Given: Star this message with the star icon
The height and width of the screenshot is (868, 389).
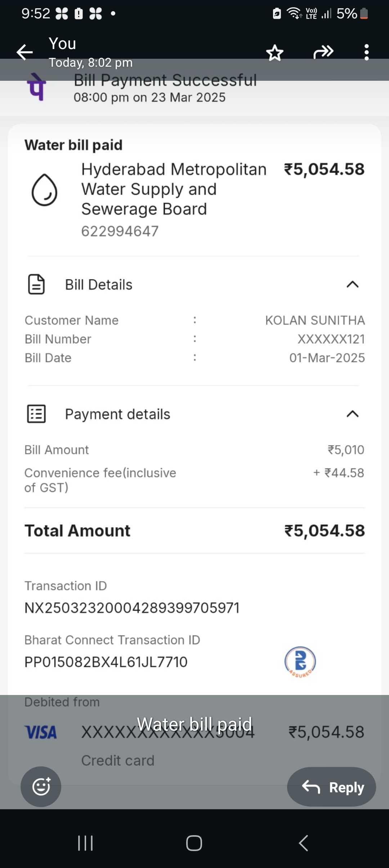Looking at the screenshot, I should [275, 53].
